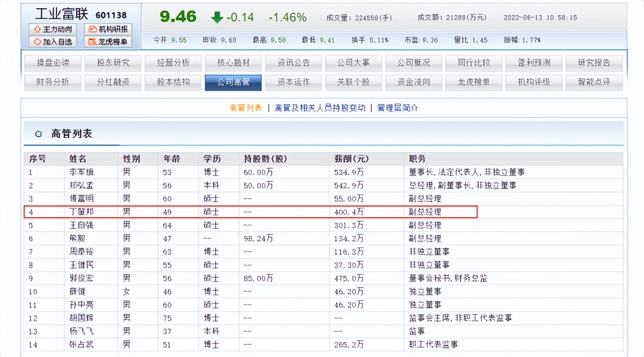Click the active 公司高管 tab
Image resolution: width=644 pixels, height=357 pixels.
(x=233, y=82)
